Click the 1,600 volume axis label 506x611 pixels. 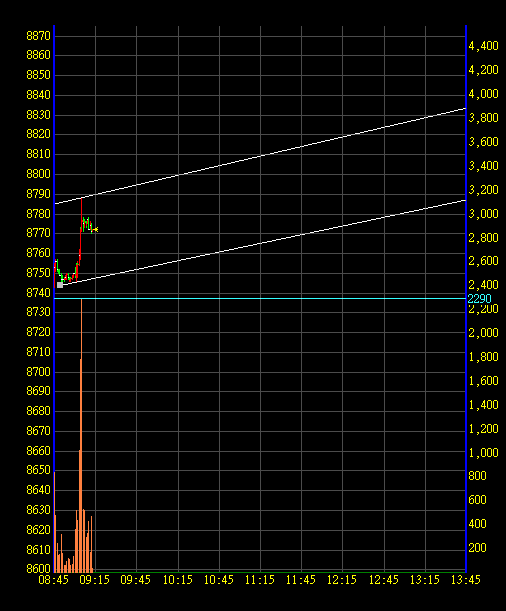point(483,381)
